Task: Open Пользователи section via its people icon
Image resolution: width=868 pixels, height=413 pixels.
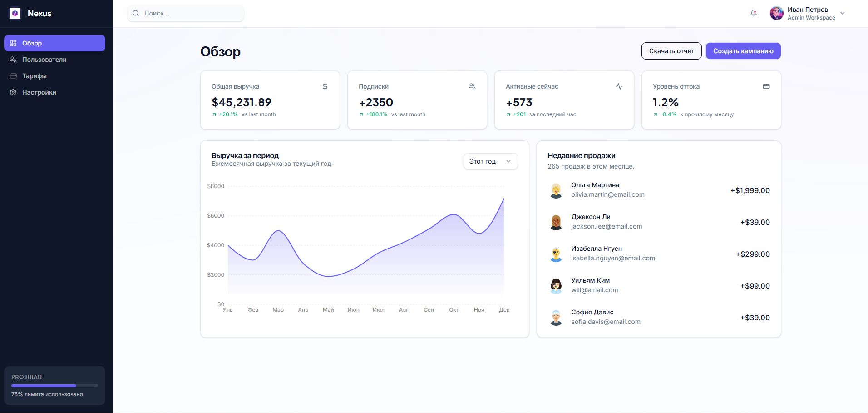Action: [x=13, y=60]
